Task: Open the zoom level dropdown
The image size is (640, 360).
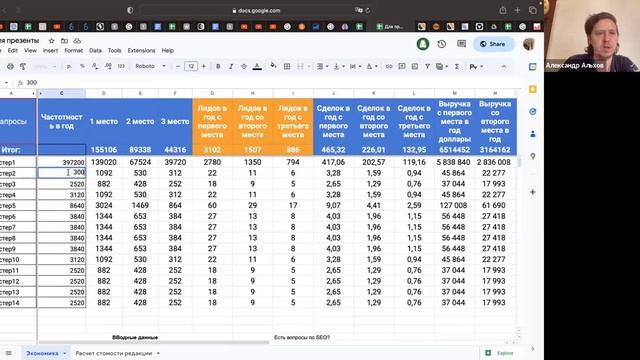Action: click(x=45, y=66)
